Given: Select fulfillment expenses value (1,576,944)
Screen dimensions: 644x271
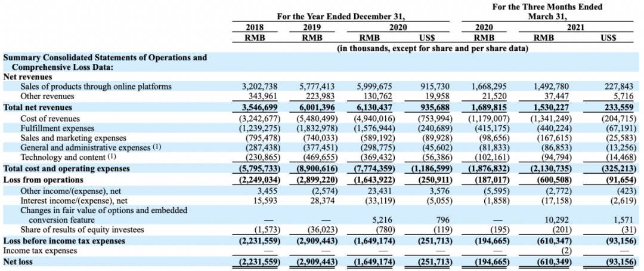Looking at the screenshot, I should pos(373,128).
